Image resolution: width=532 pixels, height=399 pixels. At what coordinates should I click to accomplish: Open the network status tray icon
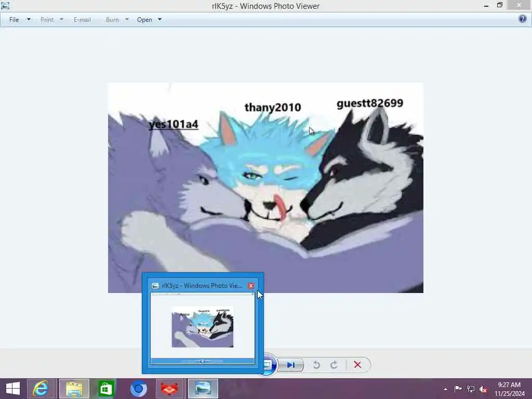point(471,389)
